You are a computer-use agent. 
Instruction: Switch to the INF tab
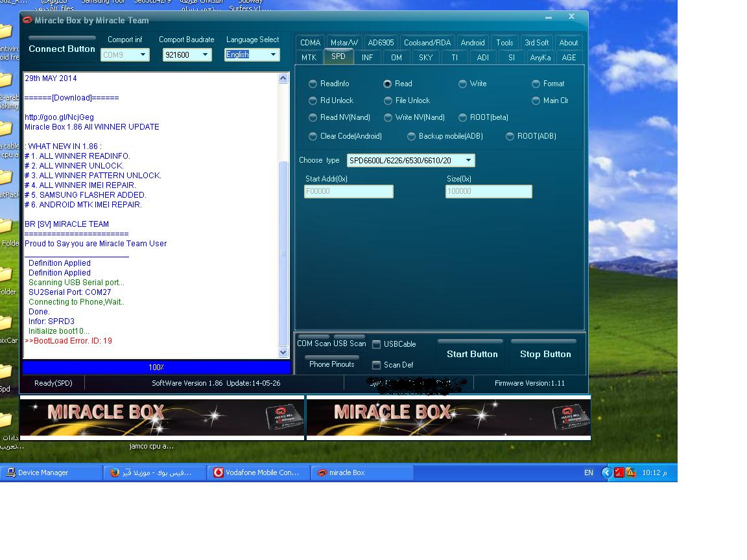(367, 57)
